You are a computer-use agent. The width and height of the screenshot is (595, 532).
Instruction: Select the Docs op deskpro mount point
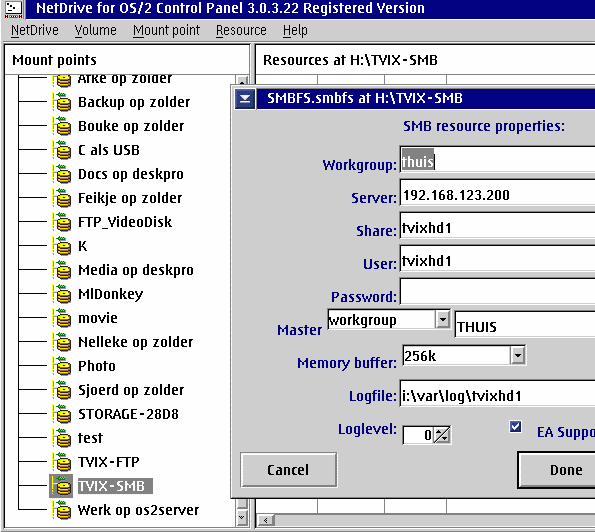(x=131, y=174)
